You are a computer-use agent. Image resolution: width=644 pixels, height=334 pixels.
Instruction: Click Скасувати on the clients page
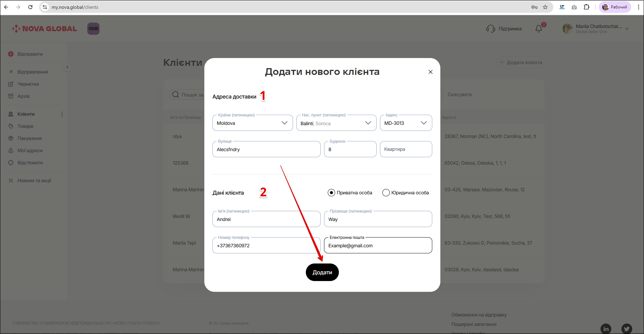[x=460, y=94]
